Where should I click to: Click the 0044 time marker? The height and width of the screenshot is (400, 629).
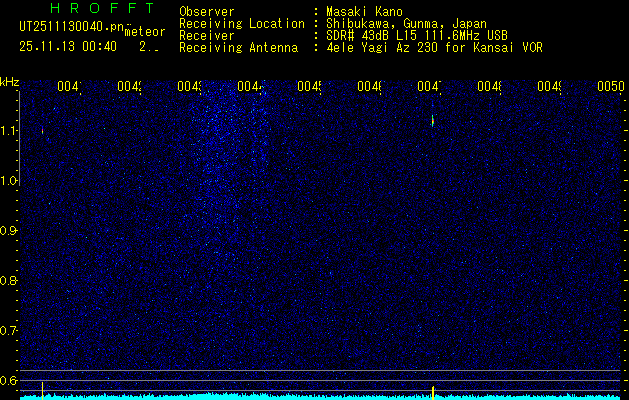[x=249, y=87]
